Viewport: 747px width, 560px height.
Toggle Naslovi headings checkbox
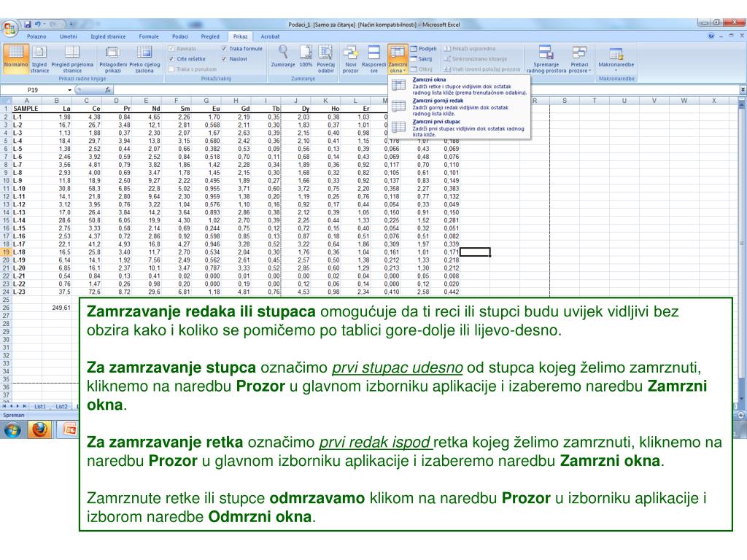click(x=224, y=59)
